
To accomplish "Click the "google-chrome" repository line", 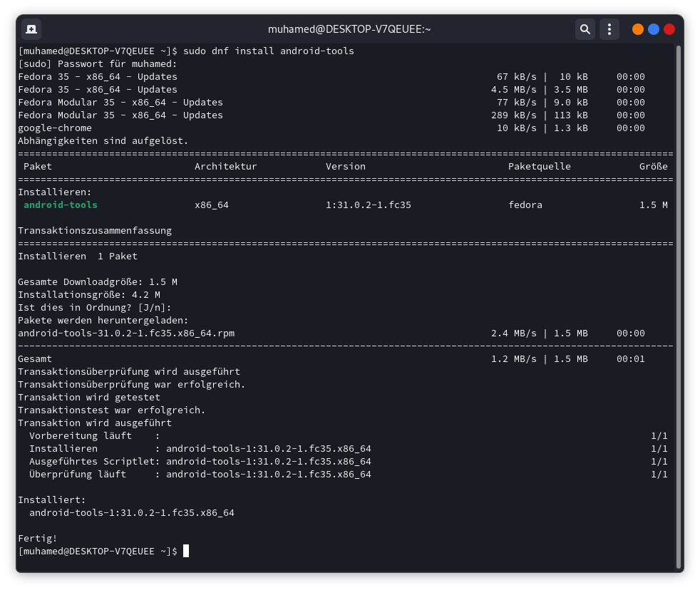I will pyautogui.click(x=55, y=128).
